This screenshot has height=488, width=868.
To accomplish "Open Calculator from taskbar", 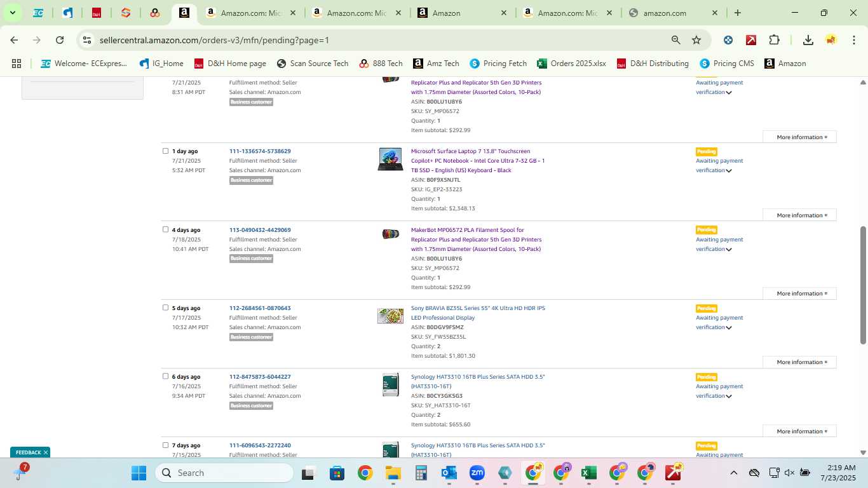I will pyautogui.click(x=421, y=473).
